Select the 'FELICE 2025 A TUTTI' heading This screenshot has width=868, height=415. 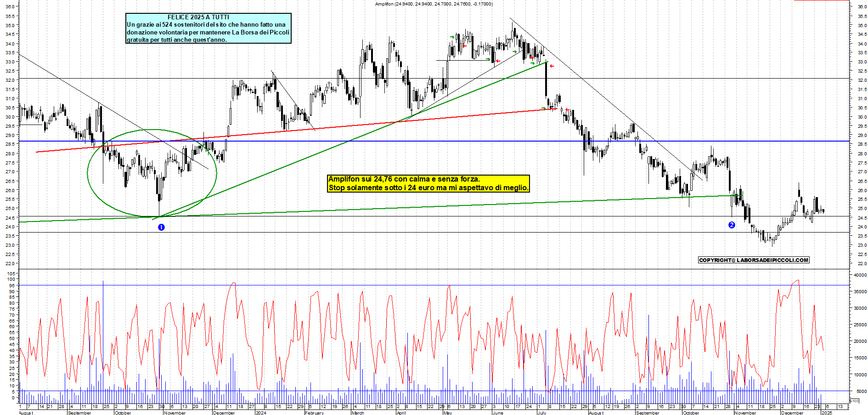198,17
